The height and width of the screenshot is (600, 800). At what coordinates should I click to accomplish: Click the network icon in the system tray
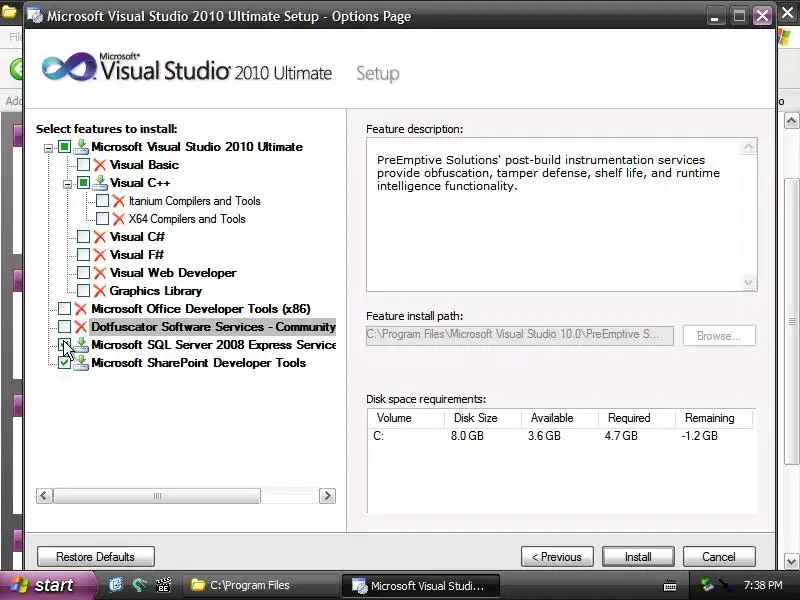[708, 585]
